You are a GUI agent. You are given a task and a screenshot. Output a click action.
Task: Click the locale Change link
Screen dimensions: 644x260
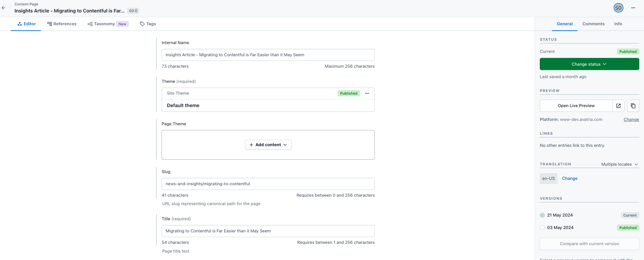(569, 178)
